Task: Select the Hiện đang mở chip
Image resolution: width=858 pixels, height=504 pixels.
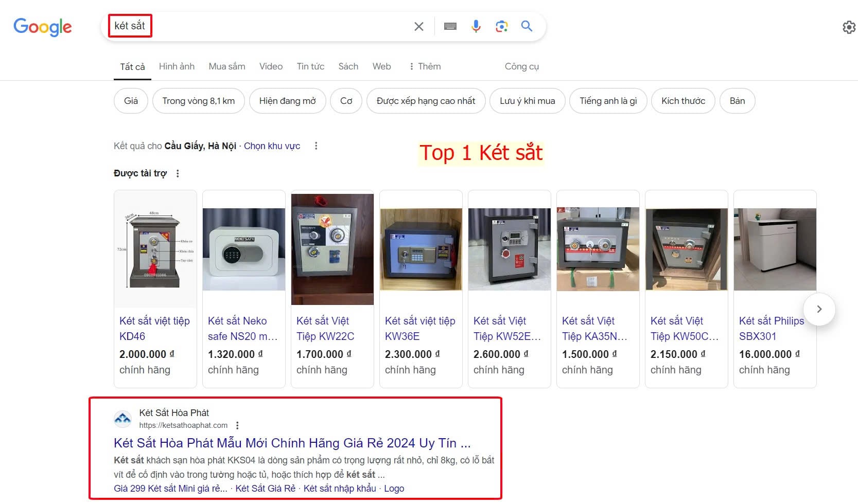Action: 287,101
